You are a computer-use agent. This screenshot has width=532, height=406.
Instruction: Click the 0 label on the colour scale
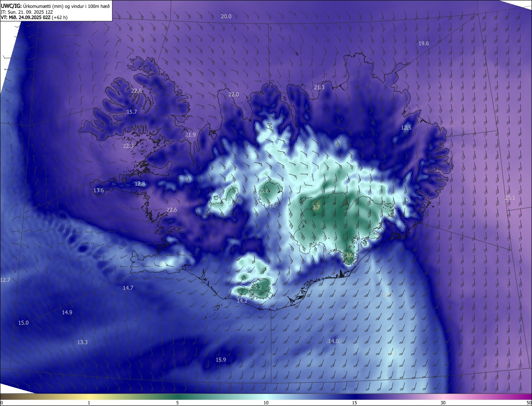(2, 403)
